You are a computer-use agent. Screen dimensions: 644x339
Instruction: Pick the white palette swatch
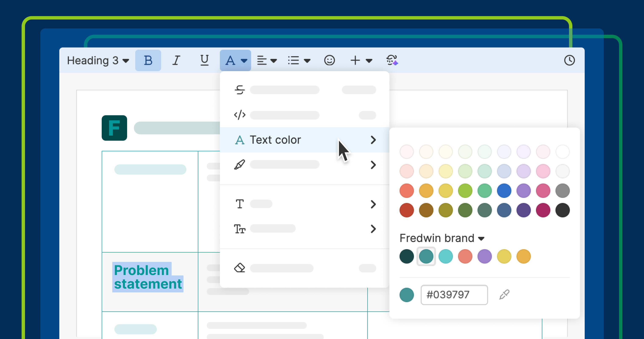[x=562, y=151]
